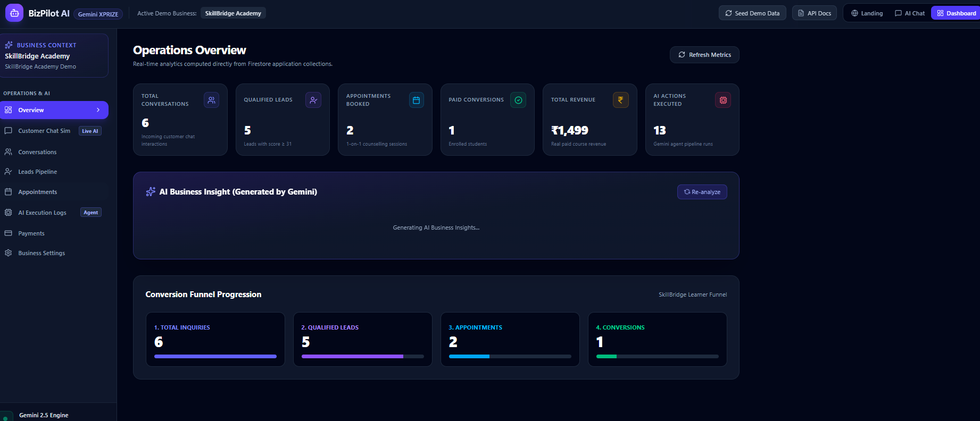
Task: Click the Appointments Booked calendar icon
Action: coord(416,100)
